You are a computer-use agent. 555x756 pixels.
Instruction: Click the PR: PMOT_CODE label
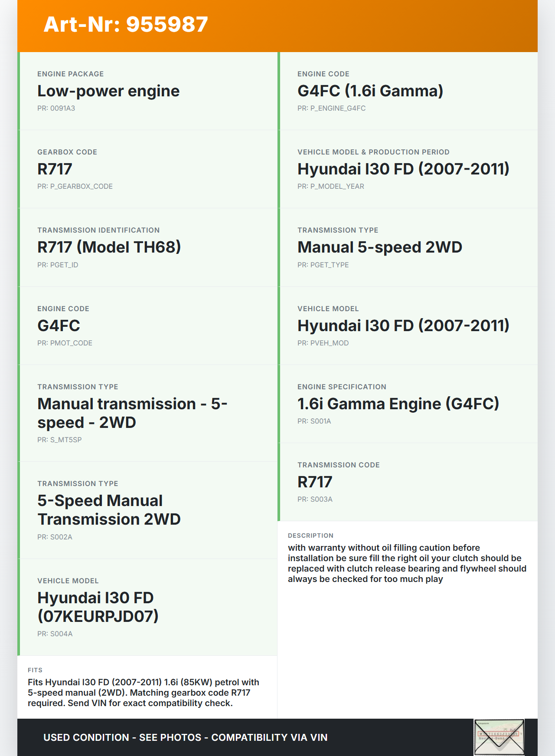pyautogui.click(x=65, y=343)
